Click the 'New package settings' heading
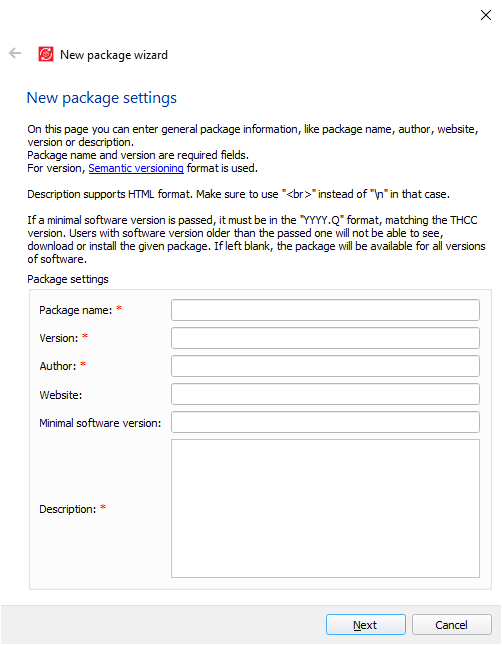 point(102,98)
